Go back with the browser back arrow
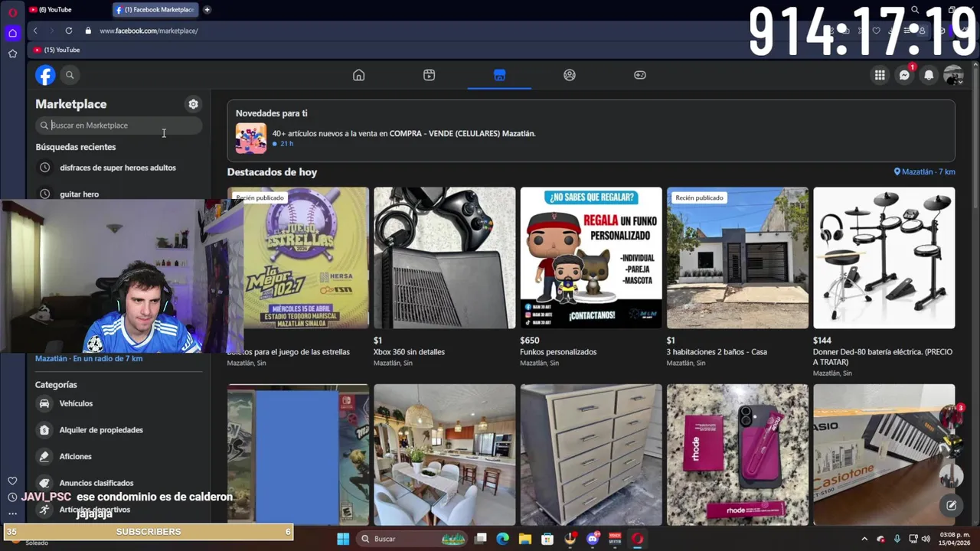980x551 pixels. tap(35, 31)
